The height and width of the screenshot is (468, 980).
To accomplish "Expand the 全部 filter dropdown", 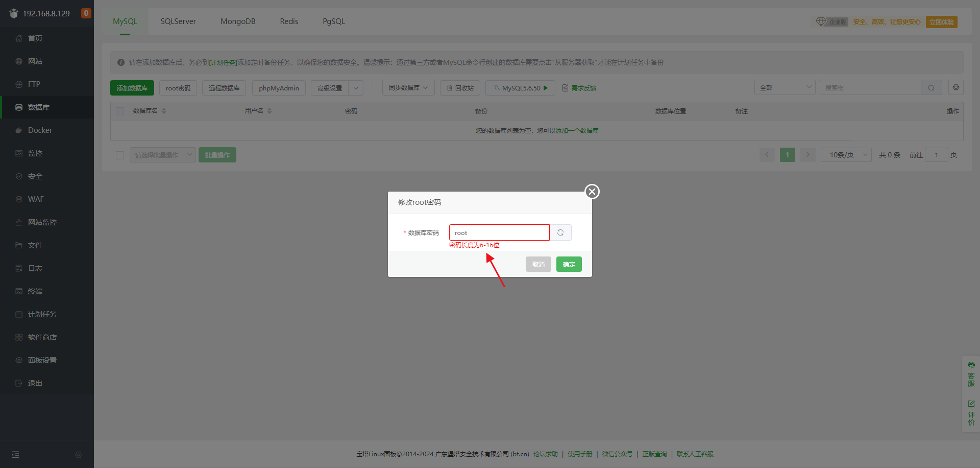I will pyautogui.click(x=785, y=87).
